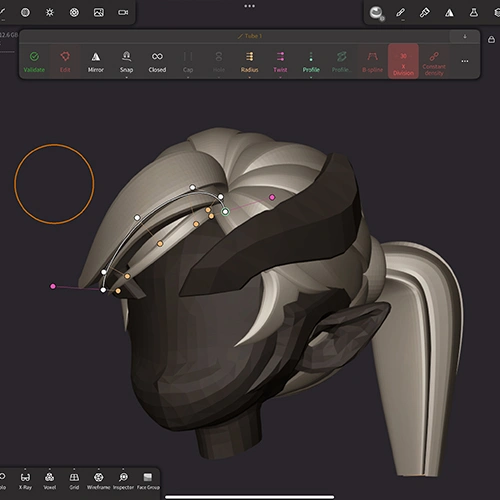Click the dim Profile… shape icon
The image size is (500, 500).
tap(342, 61)
